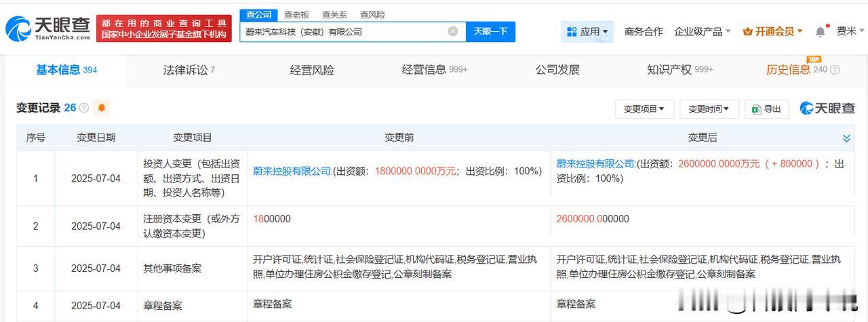Select the 章程备案 change item in row 4
This screenshot has width=868, height=322.
(x=192, y=306)
